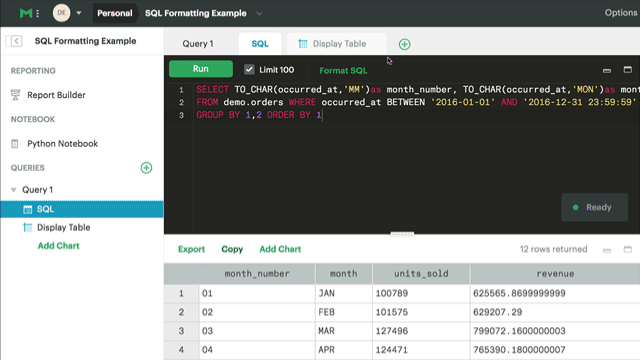Open Python Notebook
The width and height of the screenshot is (640, 360).
(x=62, y=144)
